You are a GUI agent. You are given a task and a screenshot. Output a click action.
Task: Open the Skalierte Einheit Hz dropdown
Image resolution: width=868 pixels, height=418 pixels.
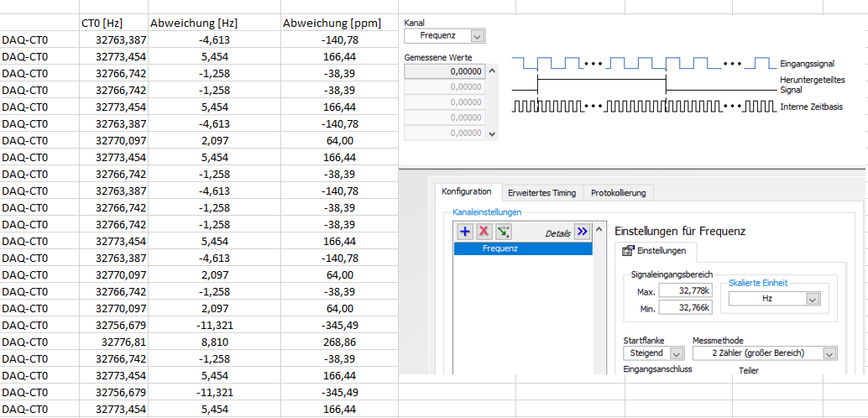click(x=811, y=298)
